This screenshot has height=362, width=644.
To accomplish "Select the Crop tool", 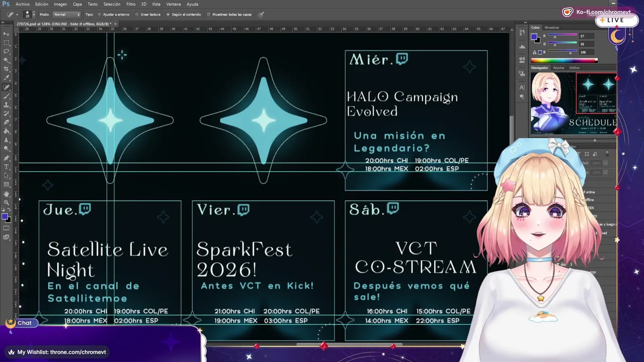I will coord(7,69).
